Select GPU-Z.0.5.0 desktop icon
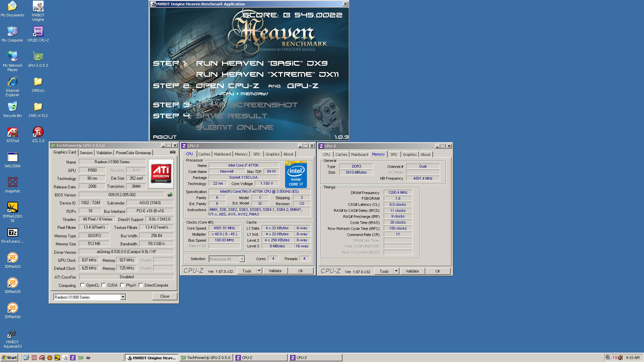Image resolution: width=644 pixels, height=362 pixels. point(38,59)
